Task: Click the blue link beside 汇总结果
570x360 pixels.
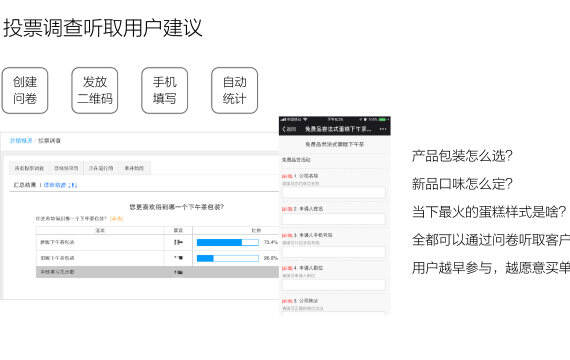Action: (60, 185)
